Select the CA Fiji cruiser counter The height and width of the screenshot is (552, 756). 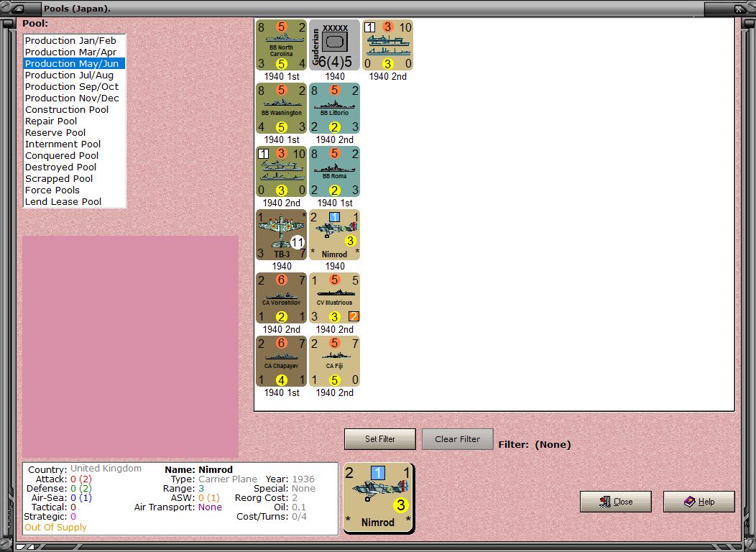(335, 361)
